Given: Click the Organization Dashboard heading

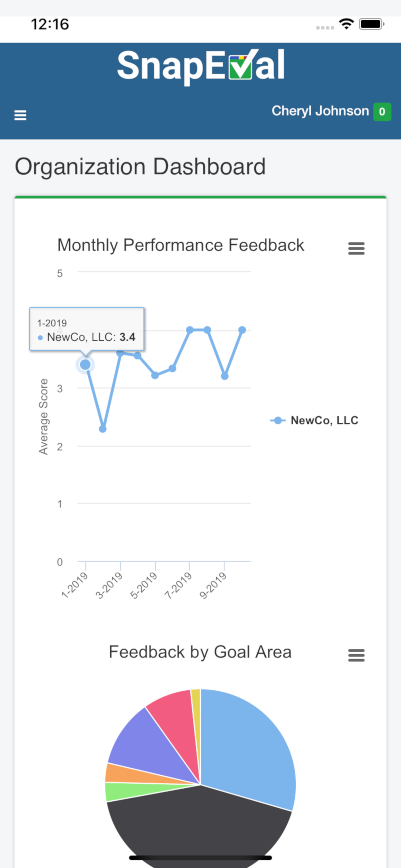Looking at the screenshot, I should [140, 166].
